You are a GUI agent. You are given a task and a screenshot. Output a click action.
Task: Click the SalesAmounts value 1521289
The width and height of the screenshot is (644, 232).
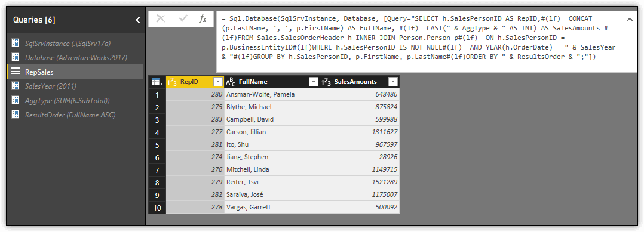pos(360,182)
